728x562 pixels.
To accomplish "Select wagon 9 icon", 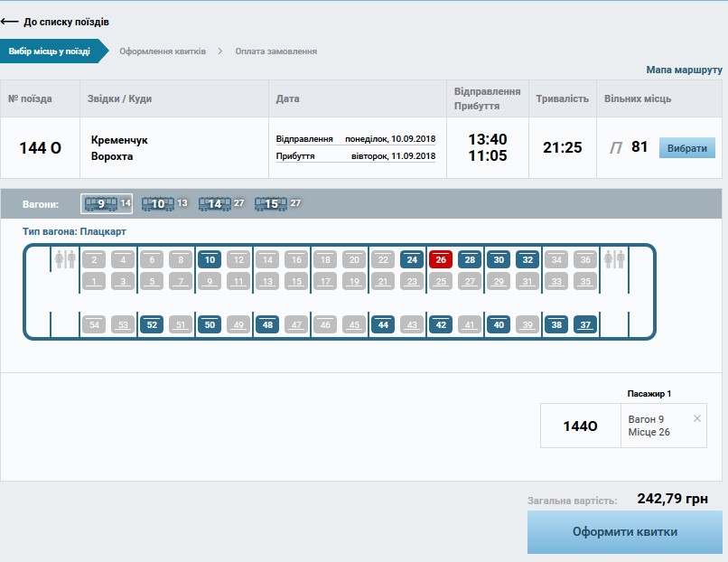I will [x=100, y=204].
